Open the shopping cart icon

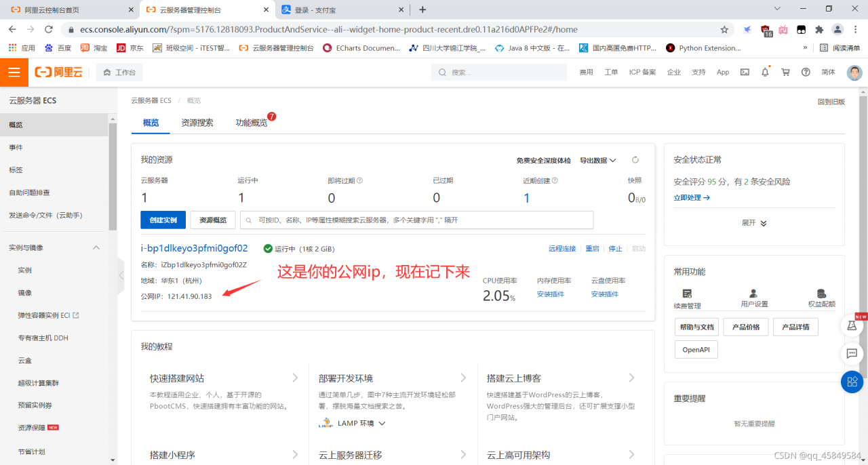785,72
